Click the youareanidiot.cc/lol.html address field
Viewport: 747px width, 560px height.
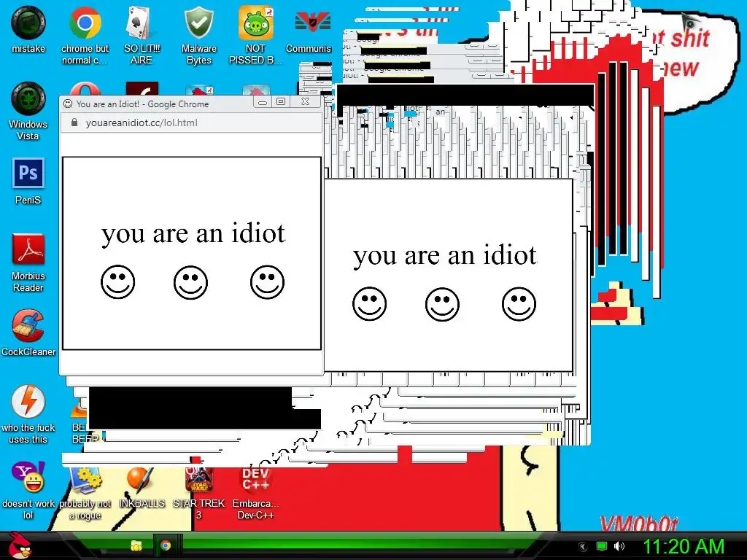[192, 122]
